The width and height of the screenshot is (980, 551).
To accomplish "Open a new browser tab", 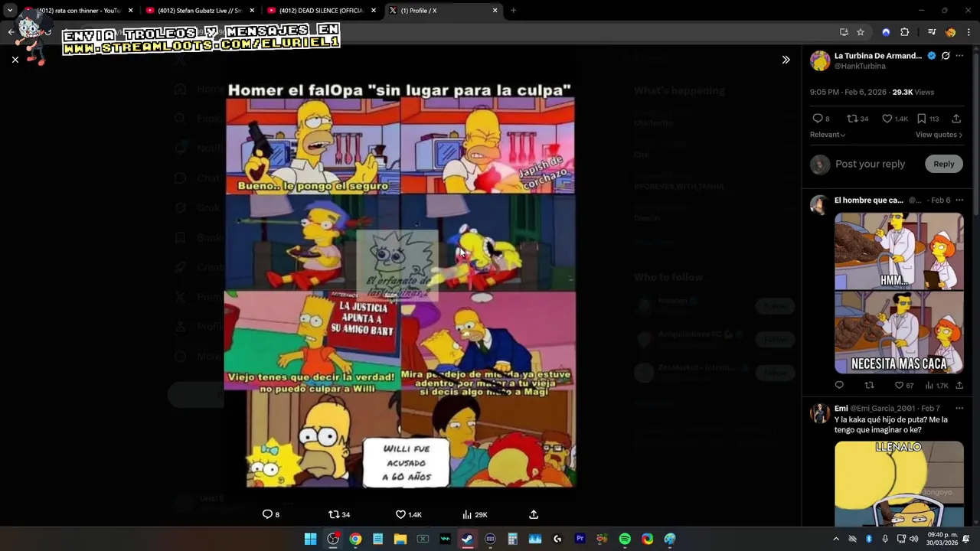I will tap(513, 11).
